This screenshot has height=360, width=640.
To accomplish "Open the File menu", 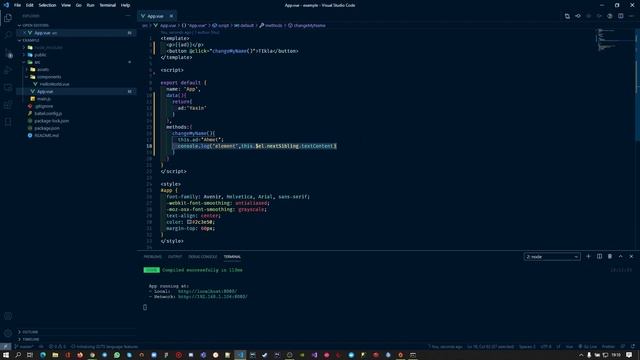I will click(18, 5).
